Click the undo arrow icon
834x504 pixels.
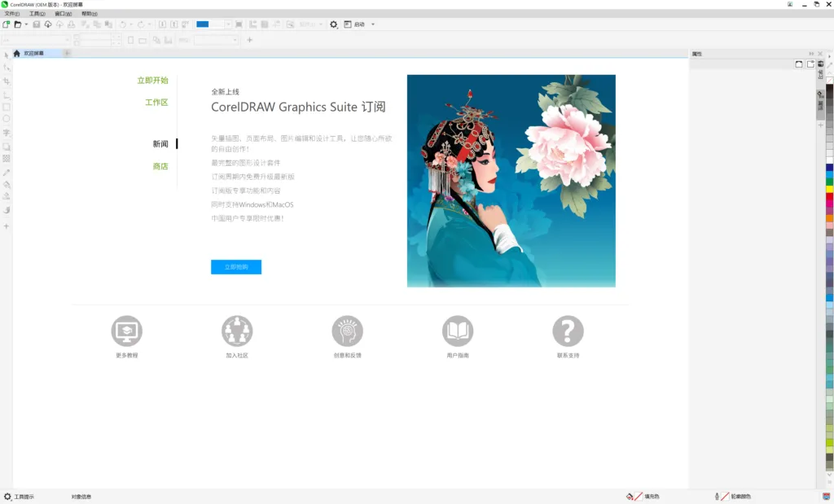[x=123, y=24]
